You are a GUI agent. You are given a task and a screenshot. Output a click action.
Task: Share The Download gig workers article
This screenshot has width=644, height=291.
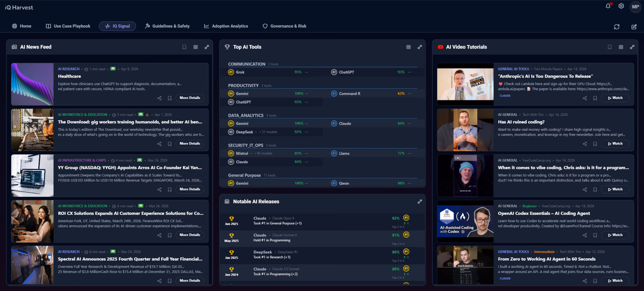click(x=159, y=144)
